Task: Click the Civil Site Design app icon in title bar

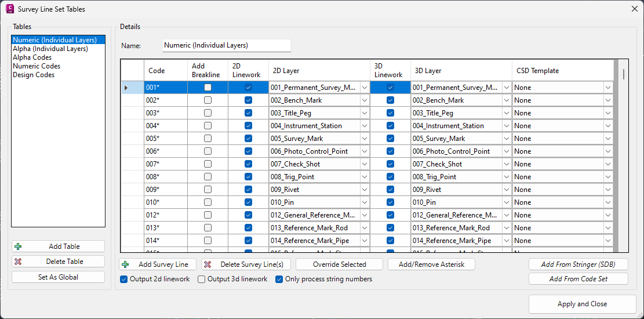Action: (10, 9)
